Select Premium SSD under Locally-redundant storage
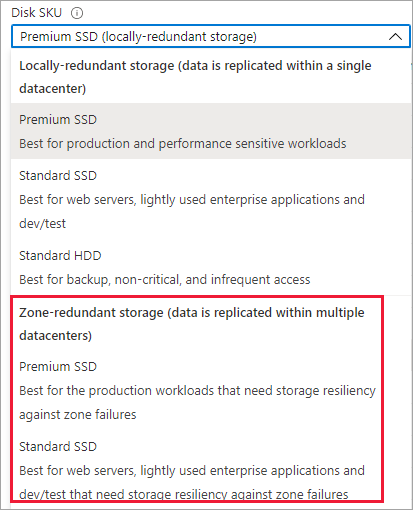 click(211, 131)
